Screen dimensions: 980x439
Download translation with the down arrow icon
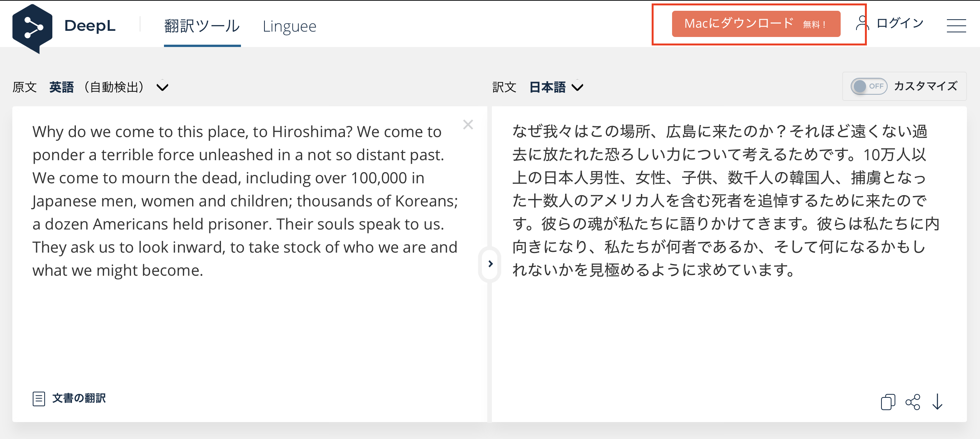point(937,402)
